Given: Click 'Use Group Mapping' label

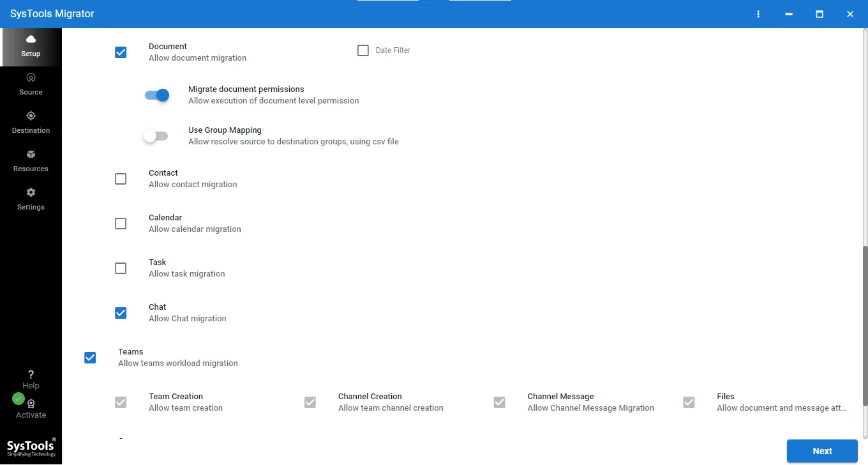Looking at the screenshot, I should [225, 130].
